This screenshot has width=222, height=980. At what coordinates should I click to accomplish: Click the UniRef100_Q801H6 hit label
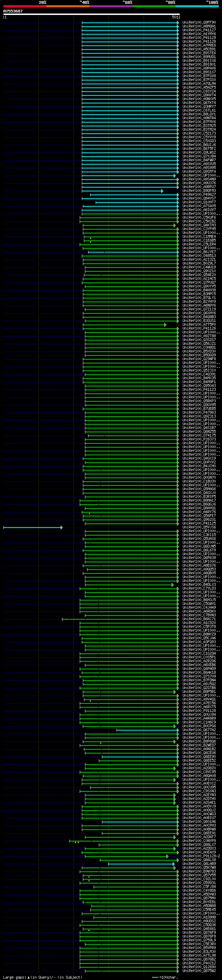(199, 821)
